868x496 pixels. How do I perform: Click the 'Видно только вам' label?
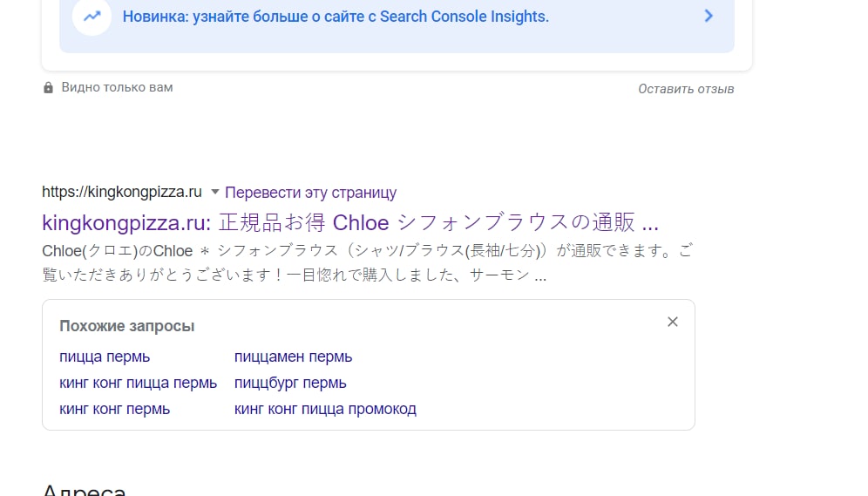117,87
